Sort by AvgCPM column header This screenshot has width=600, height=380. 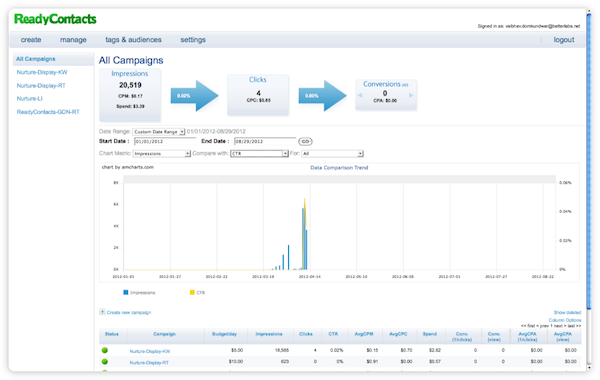click(x=364, y=334)
